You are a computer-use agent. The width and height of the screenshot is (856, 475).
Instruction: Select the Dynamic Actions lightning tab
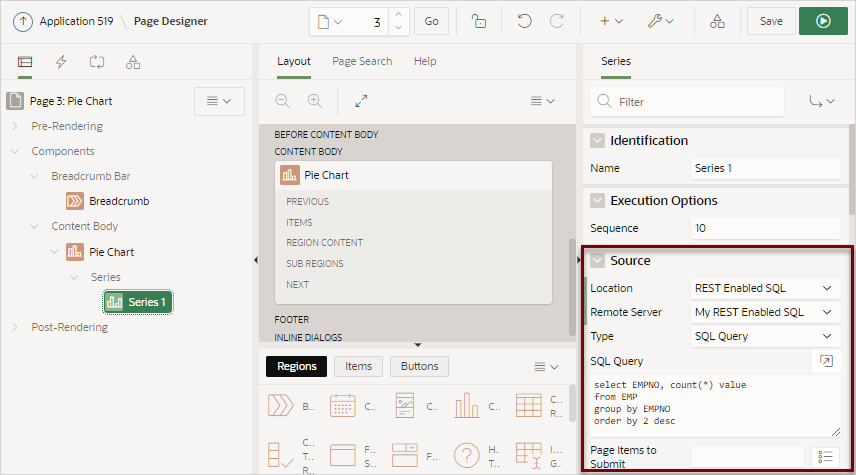click(61, 62)
